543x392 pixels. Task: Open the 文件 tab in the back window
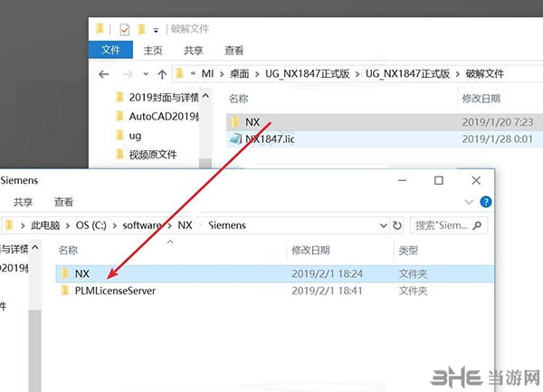point(110,50)
